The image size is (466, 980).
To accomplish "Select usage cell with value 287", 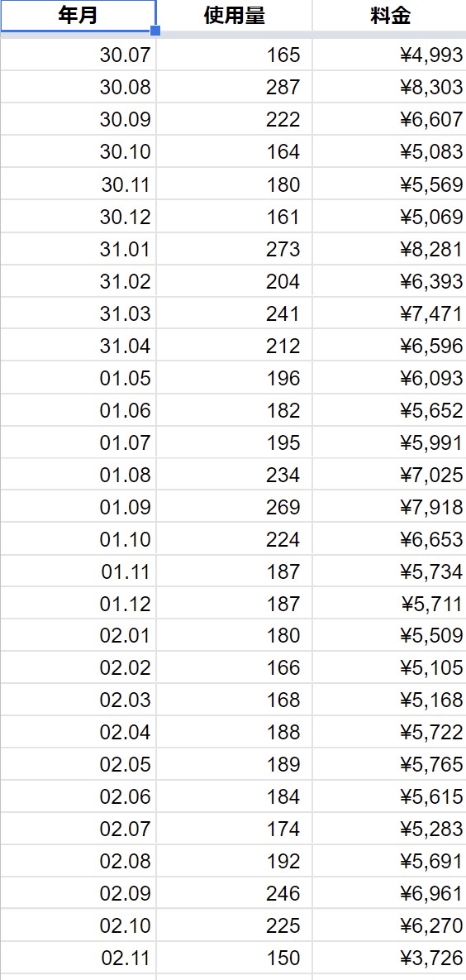I will tap(235, 87).
